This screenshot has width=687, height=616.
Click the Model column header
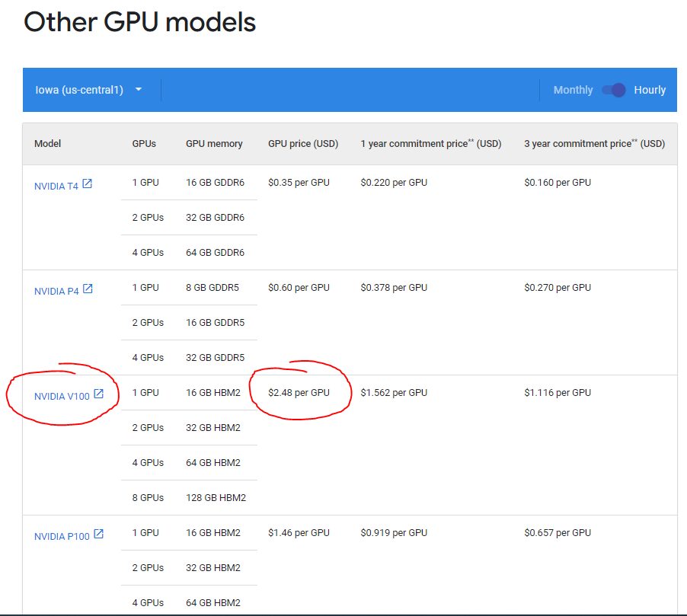coord(47,144)
